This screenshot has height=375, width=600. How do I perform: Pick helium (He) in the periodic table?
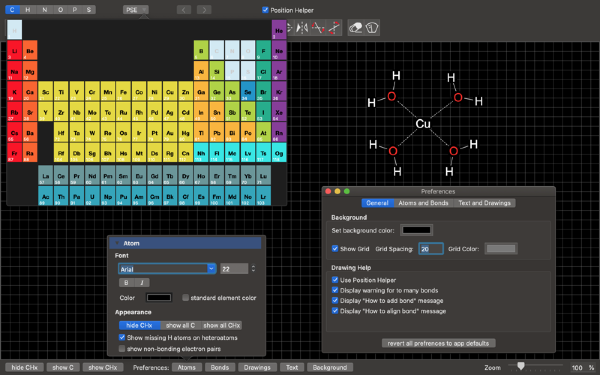pos(279,30)
